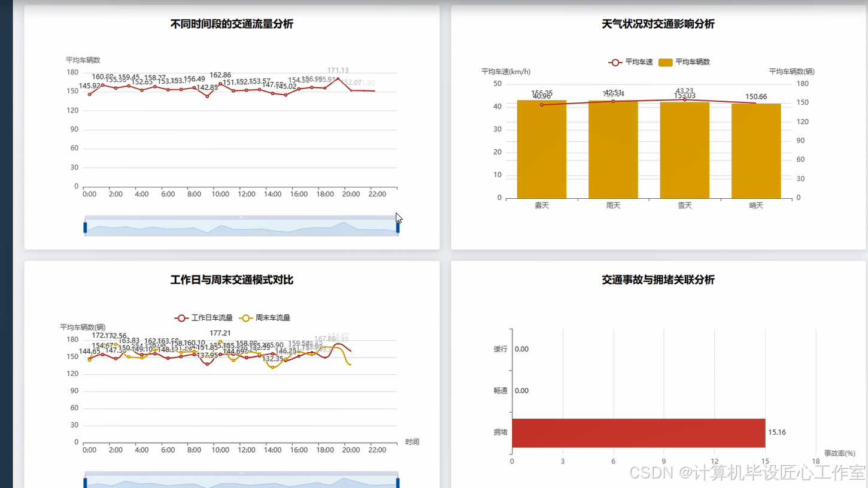Toggle the 平均车速 legend series
Viewport: 868px width, 488px height.
(x=630, y=62)
